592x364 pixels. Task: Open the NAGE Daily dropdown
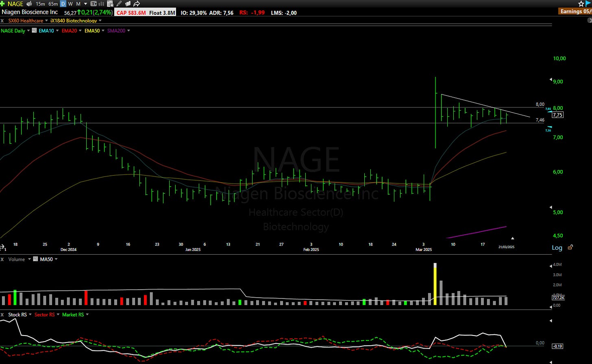[x=28, y=31]
